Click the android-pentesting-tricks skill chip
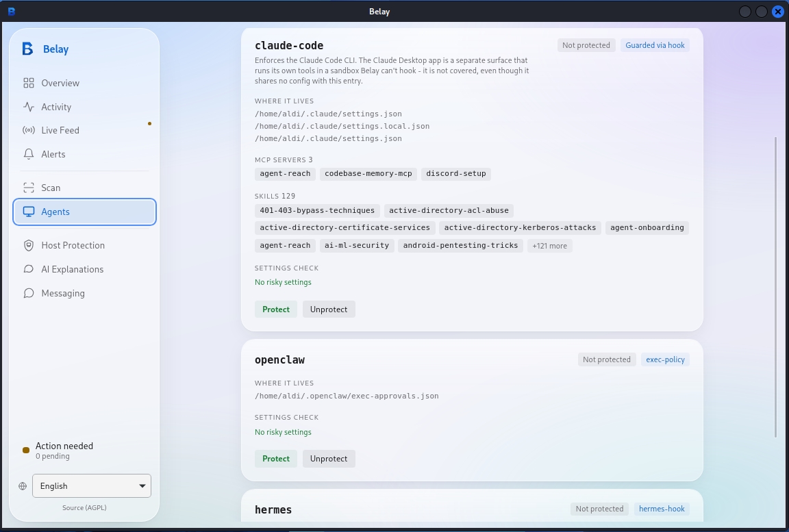The image size is (789, 532). (x=460, y=245)
